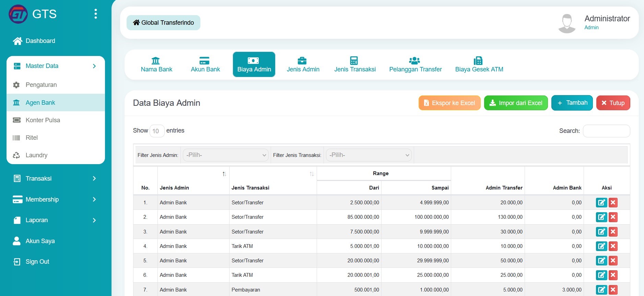The width and height of the screenshot is (644, 296).
Task: Go to Dashboard in sidebar
Action: point(34,41)
